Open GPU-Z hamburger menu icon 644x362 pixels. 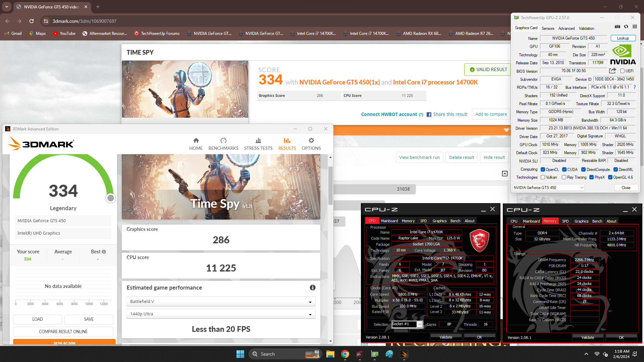click(x=635, y=27)
